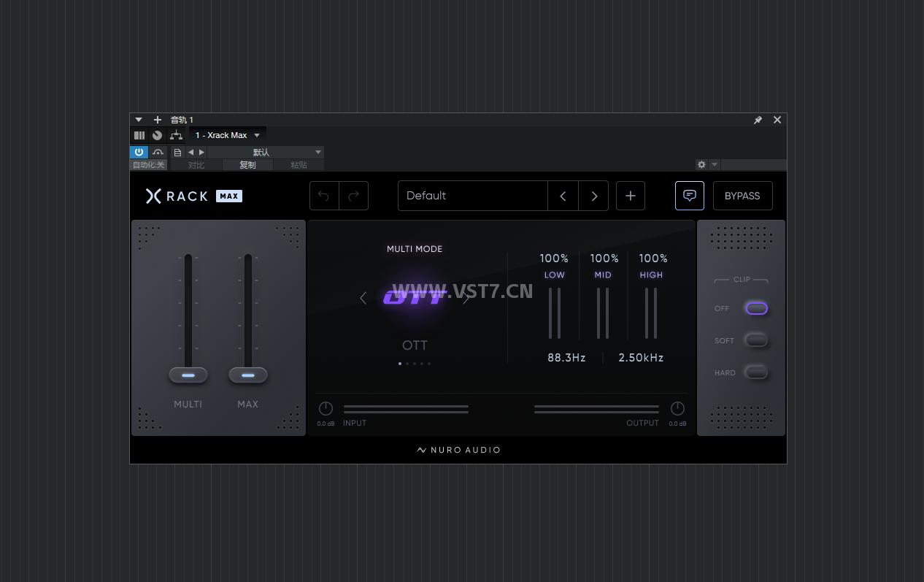Click the NURO AUDIO logo
Viewport: 924px width, 582px height.
point(458,450)
